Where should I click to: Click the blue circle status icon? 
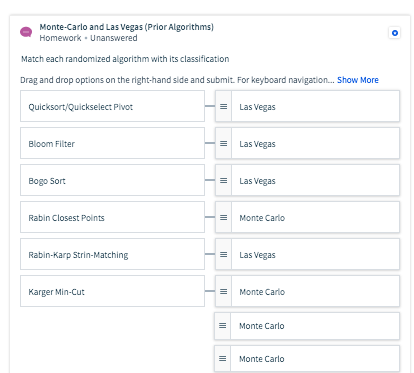point(395,33)
